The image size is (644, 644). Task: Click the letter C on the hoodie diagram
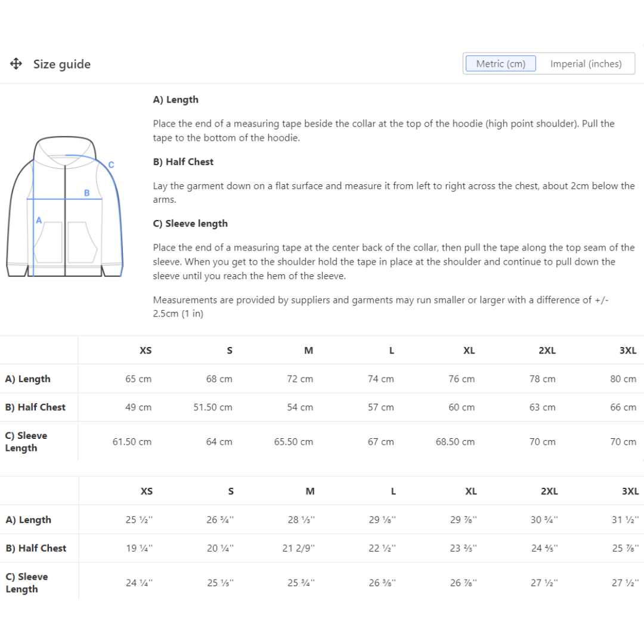[x=111, y=163]
